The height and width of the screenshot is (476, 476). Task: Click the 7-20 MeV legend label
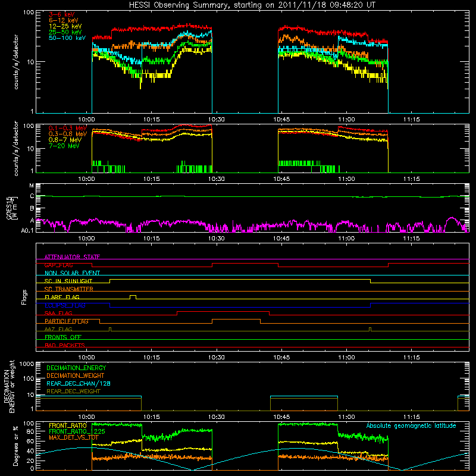point(64,146)
